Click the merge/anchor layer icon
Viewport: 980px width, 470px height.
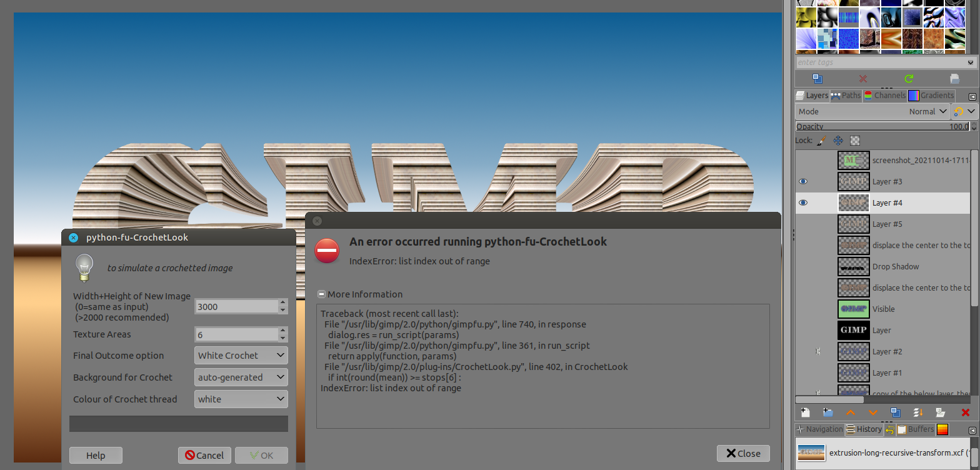pos(918,412)
